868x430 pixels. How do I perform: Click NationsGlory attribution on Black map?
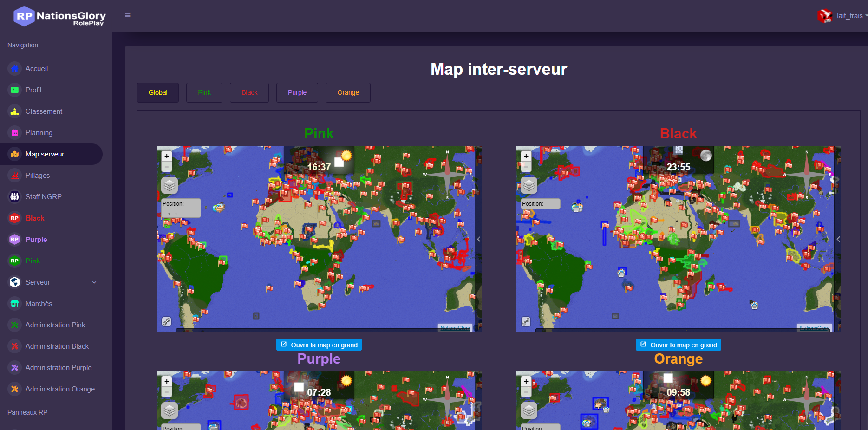(x=814, y=328)
